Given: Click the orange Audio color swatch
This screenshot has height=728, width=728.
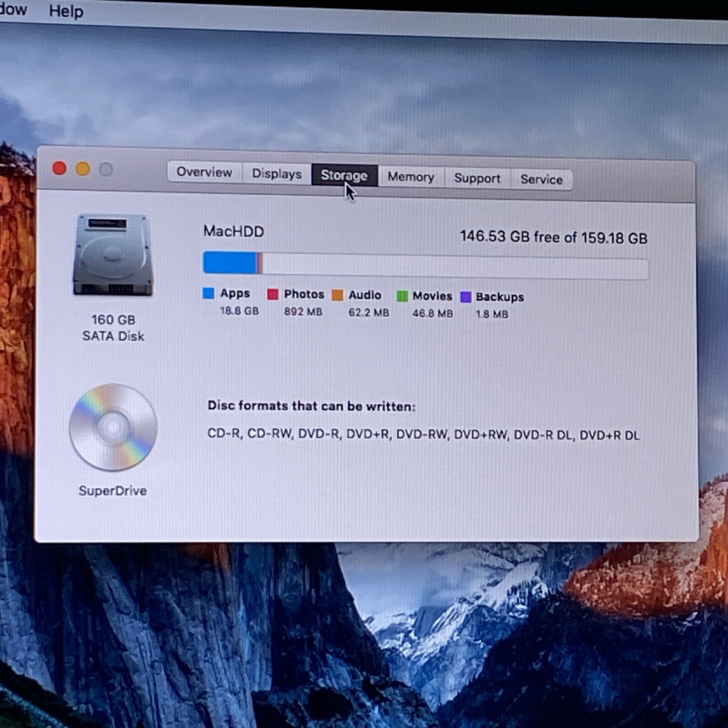Looking at the screenshot, I should click(x=338, y=295).
